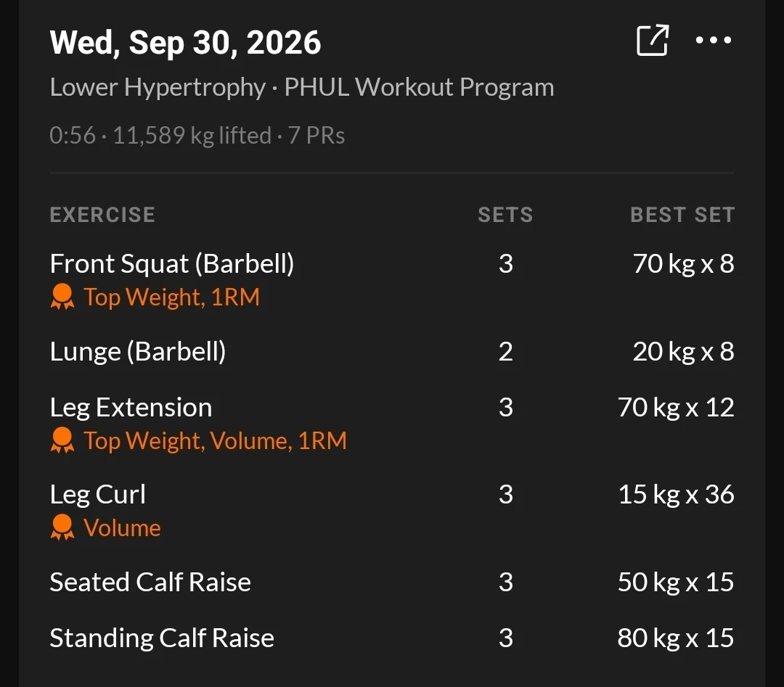Click the 80 kg x 15 best set

676,638
